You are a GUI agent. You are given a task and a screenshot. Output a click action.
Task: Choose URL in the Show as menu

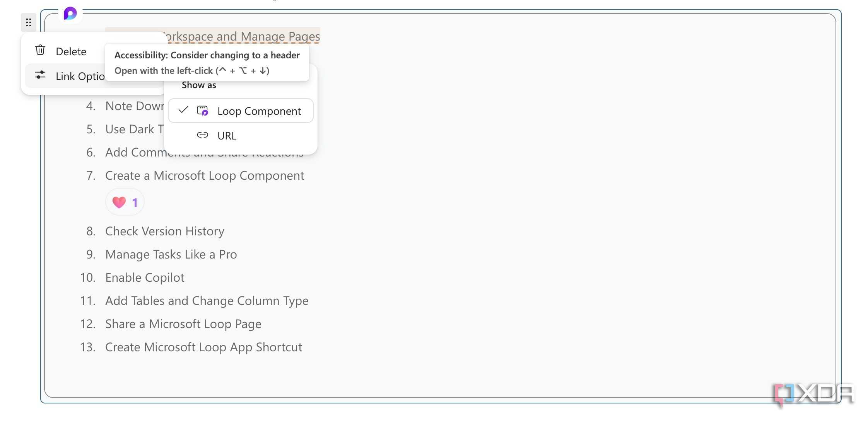click(241, 136)
